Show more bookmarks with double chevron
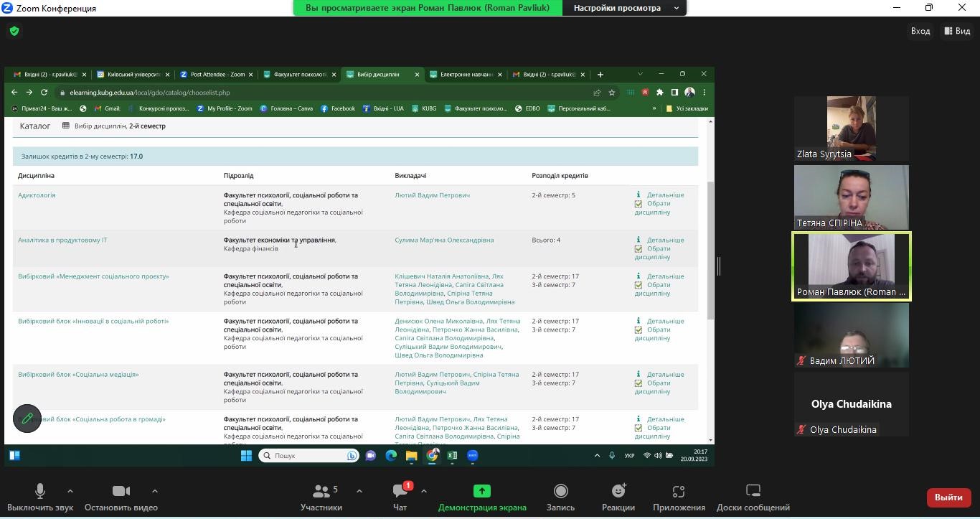 click(x=654, y=108)
